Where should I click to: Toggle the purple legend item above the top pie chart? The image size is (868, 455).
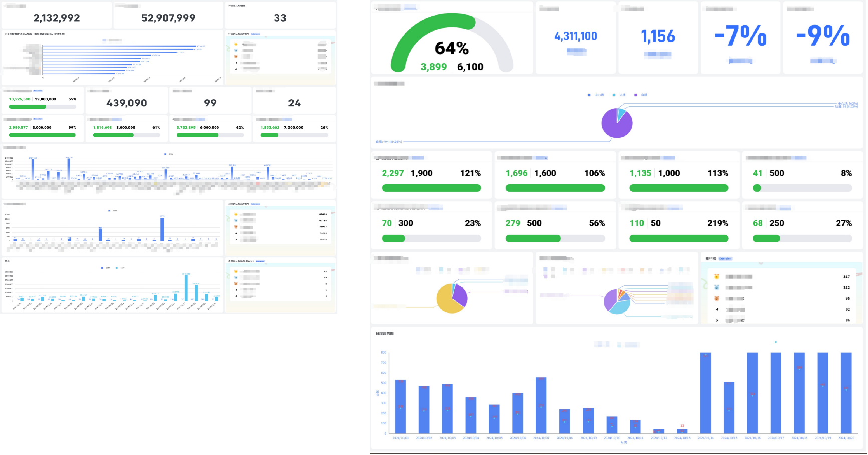tap(641, 95)
